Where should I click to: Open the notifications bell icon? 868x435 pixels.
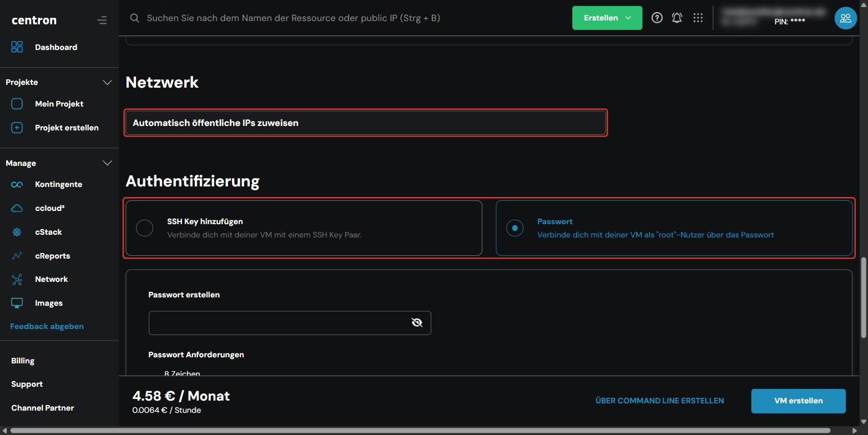(x=677, y=18)
